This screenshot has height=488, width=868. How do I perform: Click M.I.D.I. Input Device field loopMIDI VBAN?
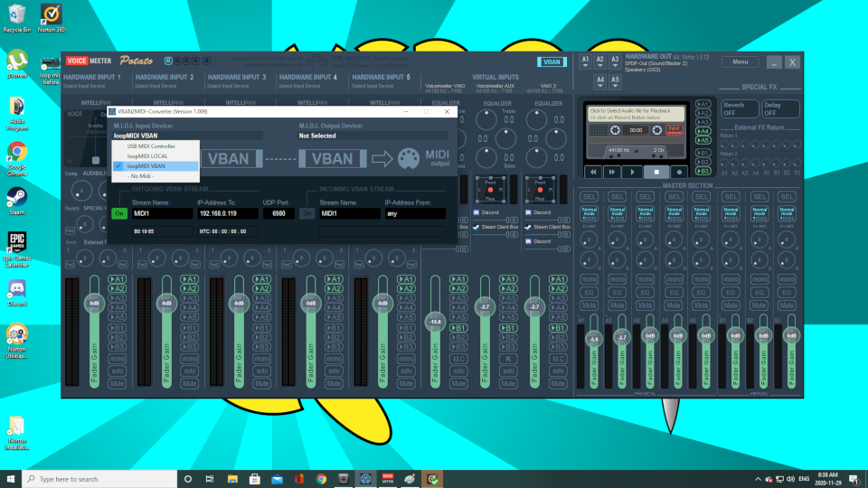[188, 136]
